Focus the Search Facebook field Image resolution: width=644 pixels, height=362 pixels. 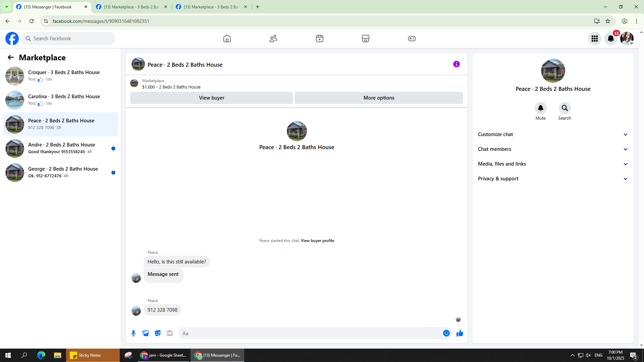68,39
